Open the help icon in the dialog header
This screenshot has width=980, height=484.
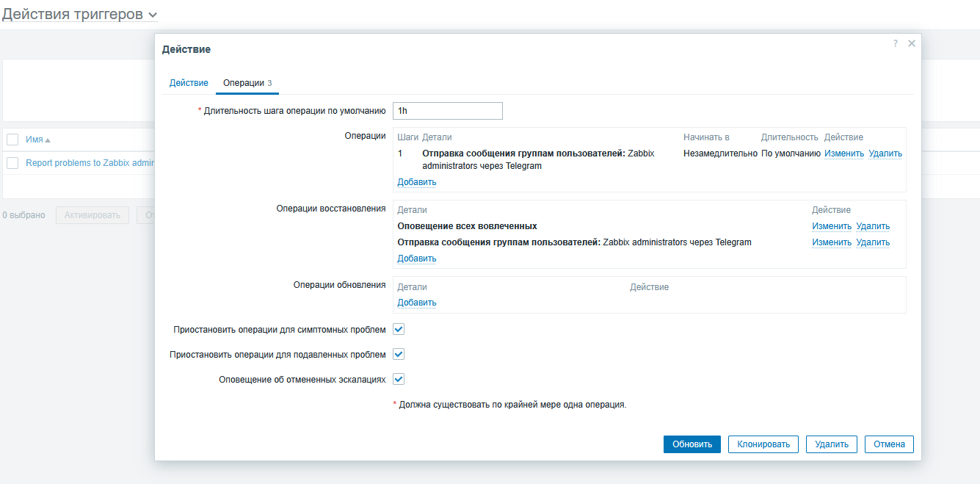[895, 44]
